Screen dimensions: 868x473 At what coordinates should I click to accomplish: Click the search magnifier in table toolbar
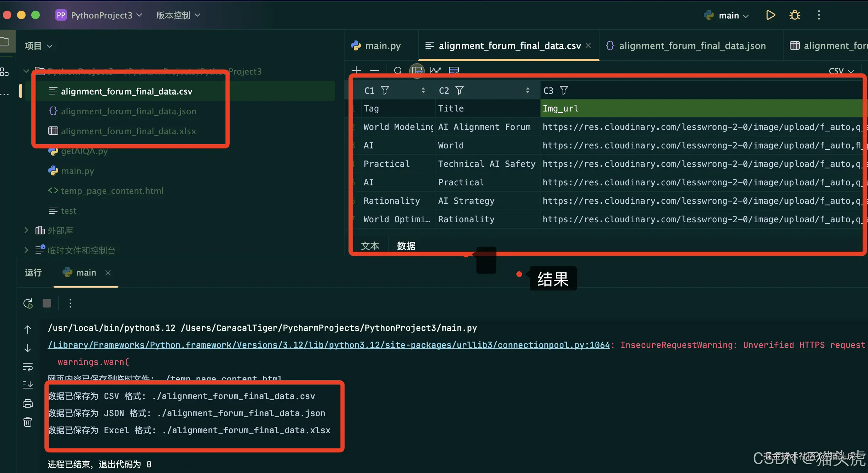click(x=398, y=70)
